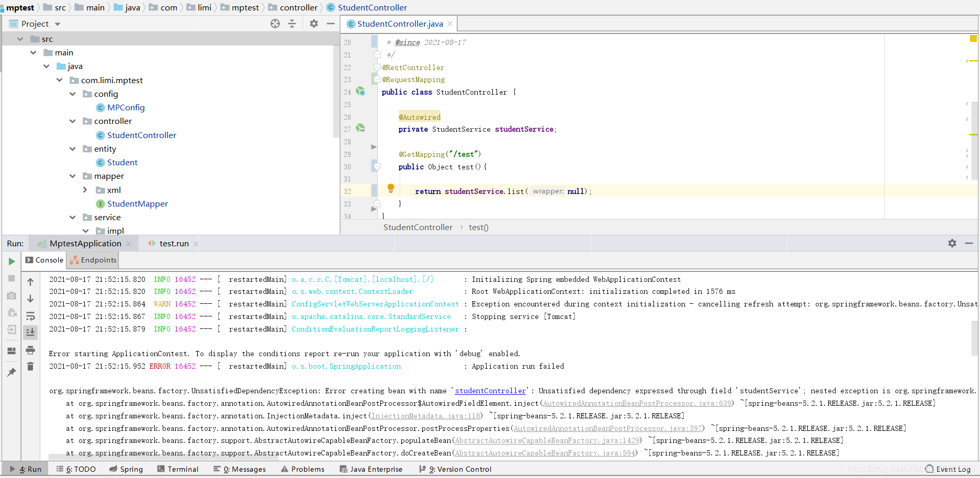Toggle scroll-to-end in the console
Viewport: 980px width, 478px height.
pos(30,332)
